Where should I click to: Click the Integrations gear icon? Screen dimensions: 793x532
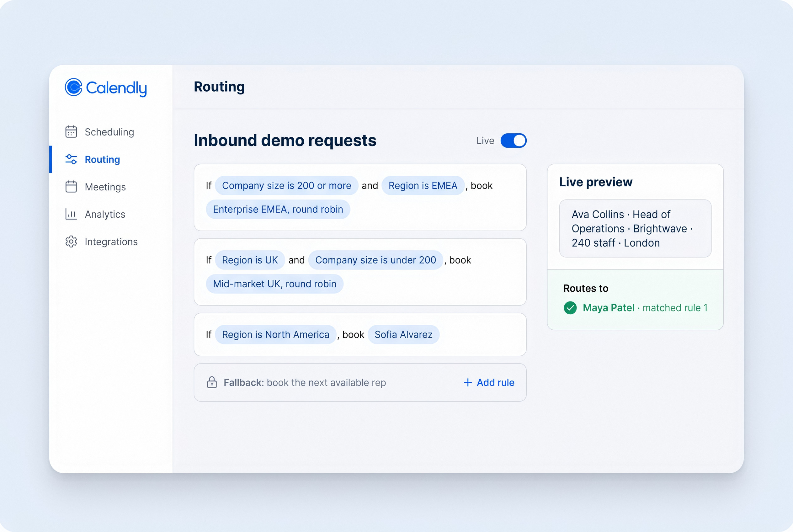tap(71, 242)
